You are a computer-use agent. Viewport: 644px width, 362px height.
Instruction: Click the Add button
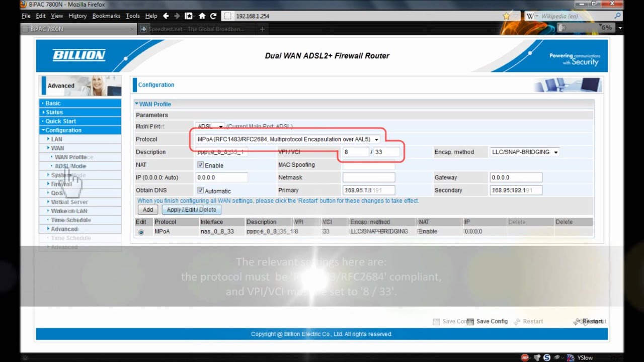tap(148, 210)
